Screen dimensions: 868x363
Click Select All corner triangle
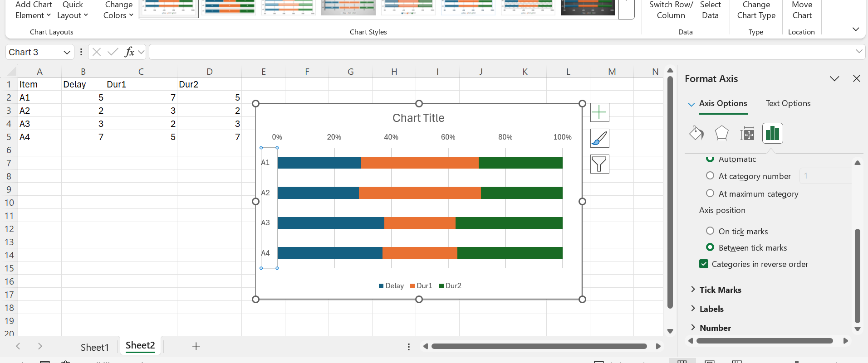point(12,72)
